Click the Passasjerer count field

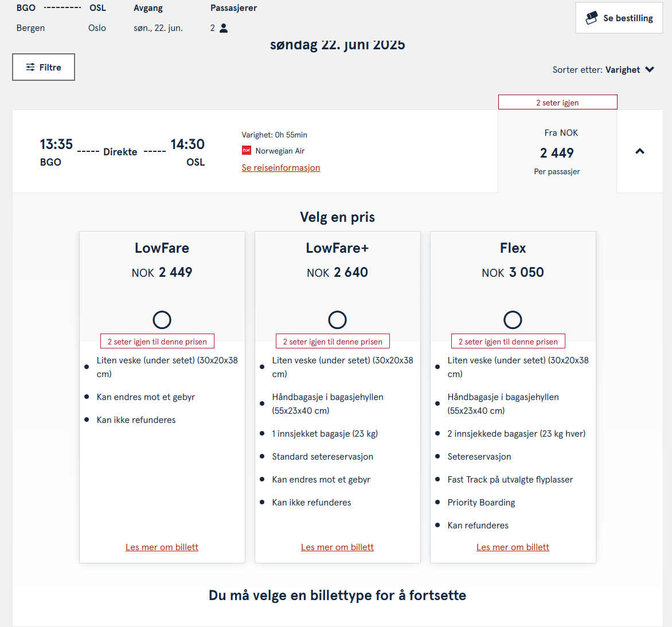pos(213,28)
